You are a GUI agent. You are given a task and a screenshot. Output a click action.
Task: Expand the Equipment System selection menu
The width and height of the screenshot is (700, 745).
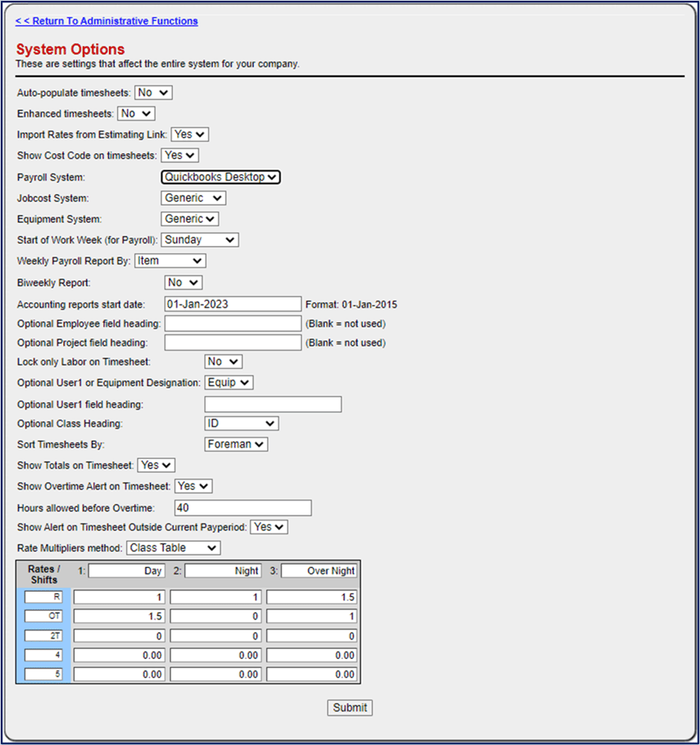(189, 219)
